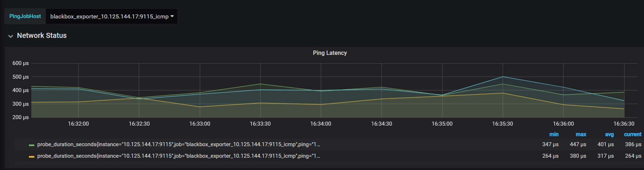The width and height of the screenshot is (644, 170).
Task: Collapse the Network Status row chevron
Action: coord(10,36)
